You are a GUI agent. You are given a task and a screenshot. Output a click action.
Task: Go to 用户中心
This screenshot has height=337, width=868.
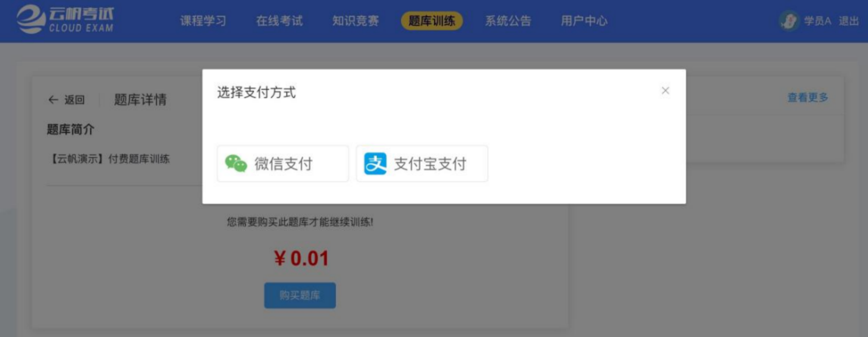tap(584, 21)
